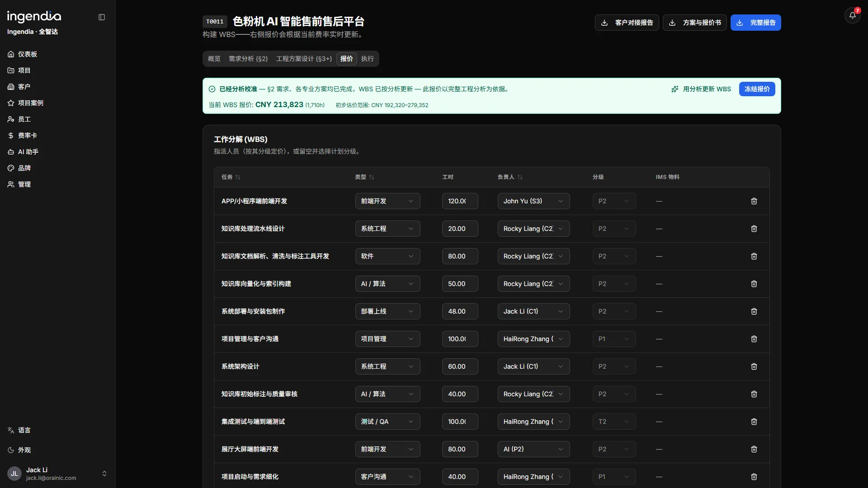Open 品牌 in the sidebar
868x488 pixels.
coord(57,168)
